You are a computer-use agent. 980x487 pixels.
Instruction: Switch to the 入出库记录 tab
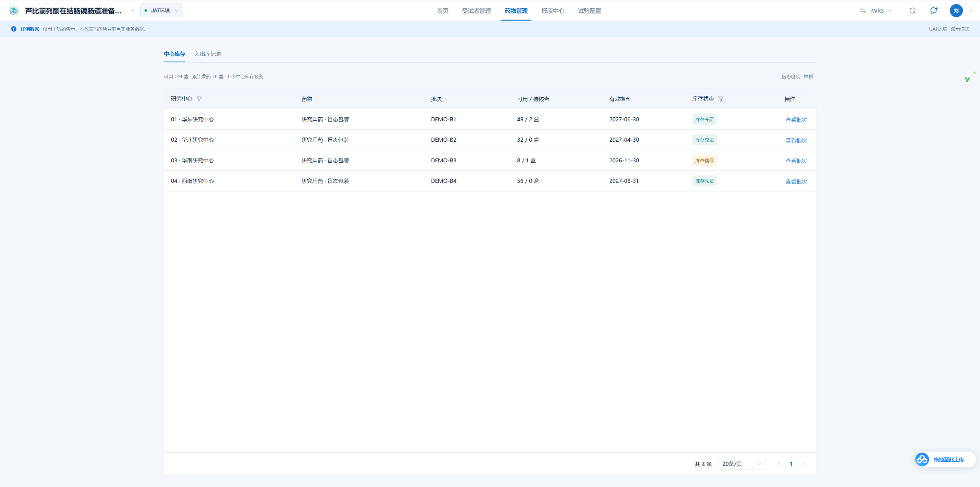click(x=208, y=54)
